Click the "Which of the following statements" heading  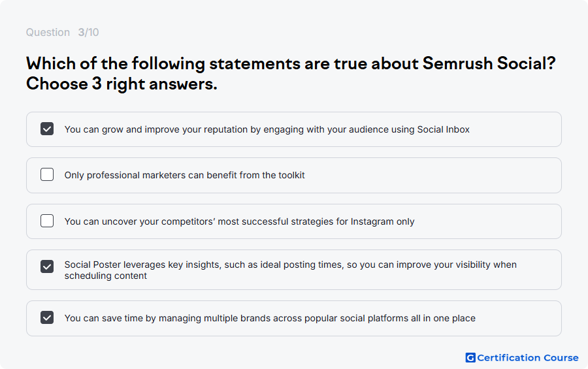click(x=163, y=63)
